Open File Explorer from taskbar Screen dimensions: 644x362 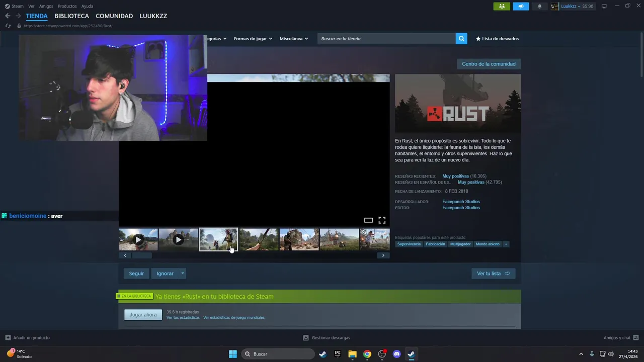(x=352, y=354)
